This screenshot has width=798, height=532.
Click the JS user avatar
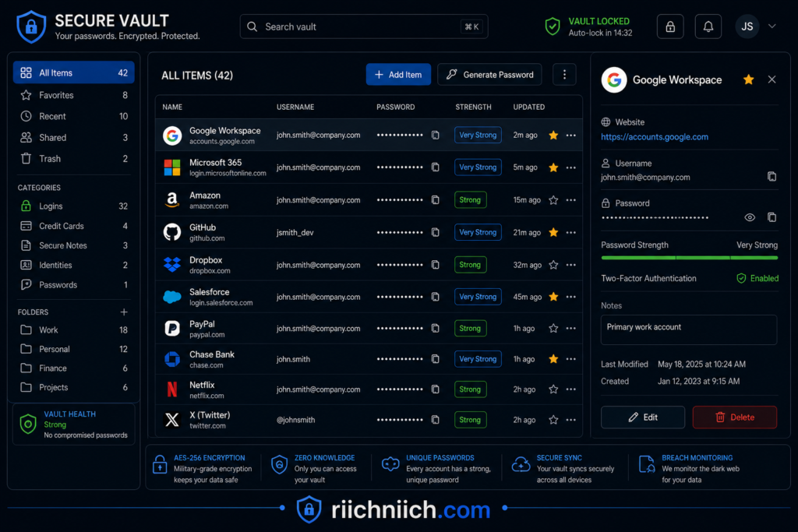(747, 26)
